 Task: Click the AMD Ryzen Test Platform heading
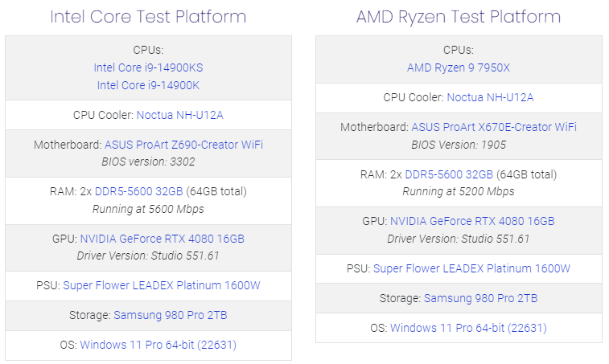tap(459, 17)
